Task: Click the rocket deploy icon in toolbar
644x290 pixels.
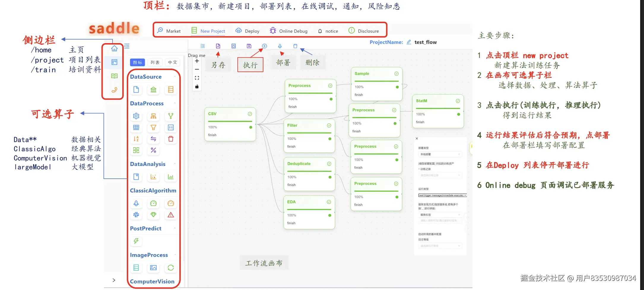Action: click(280, 46)
